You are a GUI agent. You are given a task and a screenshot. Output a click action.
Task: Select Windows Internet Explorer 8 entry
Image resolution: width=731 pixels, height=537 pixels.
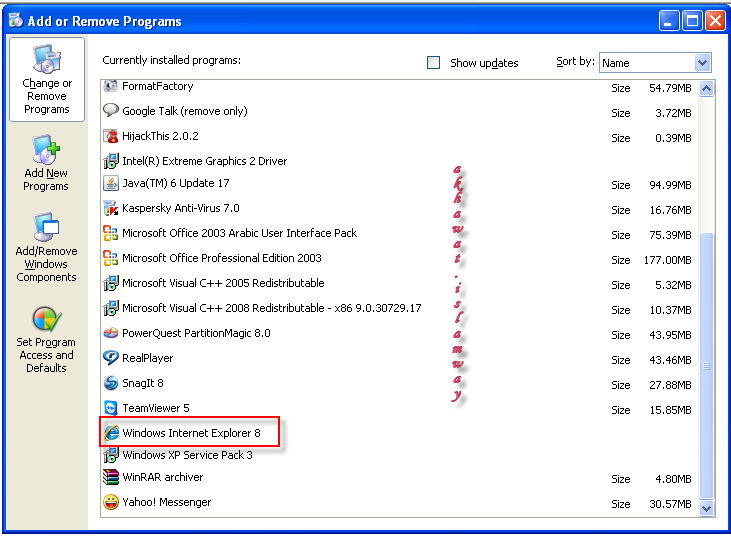(x=400, y=433)
